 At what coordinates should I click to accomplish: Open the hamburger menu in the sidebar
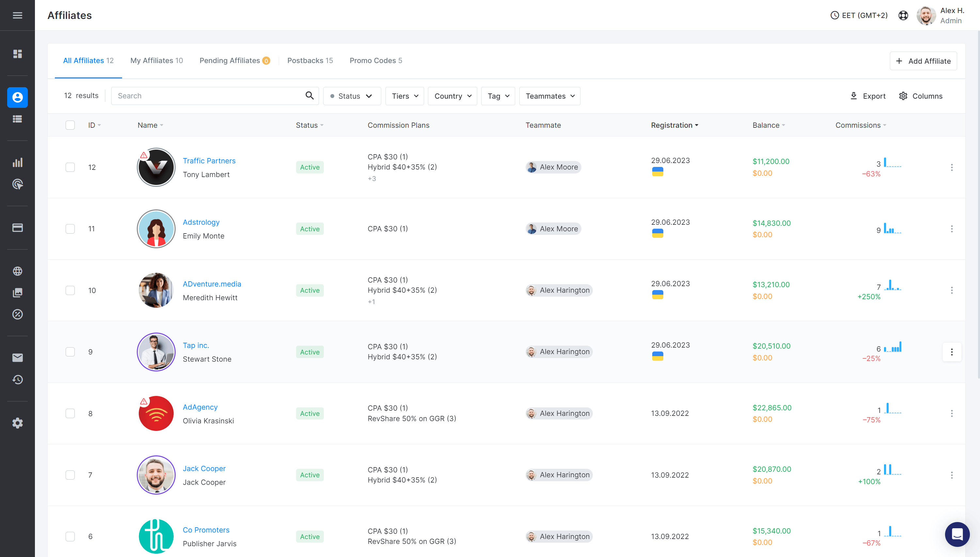[x=17, y=15]
